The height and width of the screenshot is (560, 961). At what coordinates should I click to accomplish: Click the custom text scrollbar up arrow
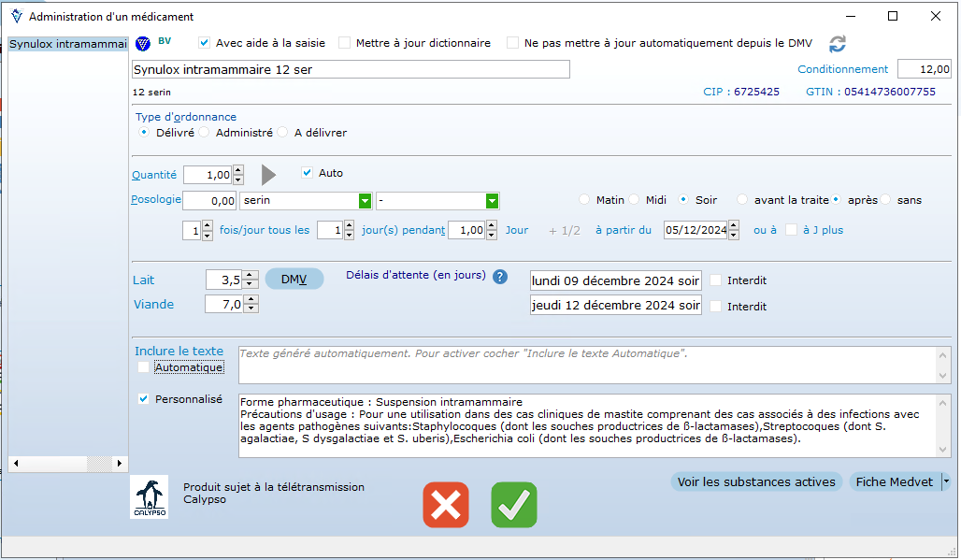pyautogui.click(x=942, y=403)
